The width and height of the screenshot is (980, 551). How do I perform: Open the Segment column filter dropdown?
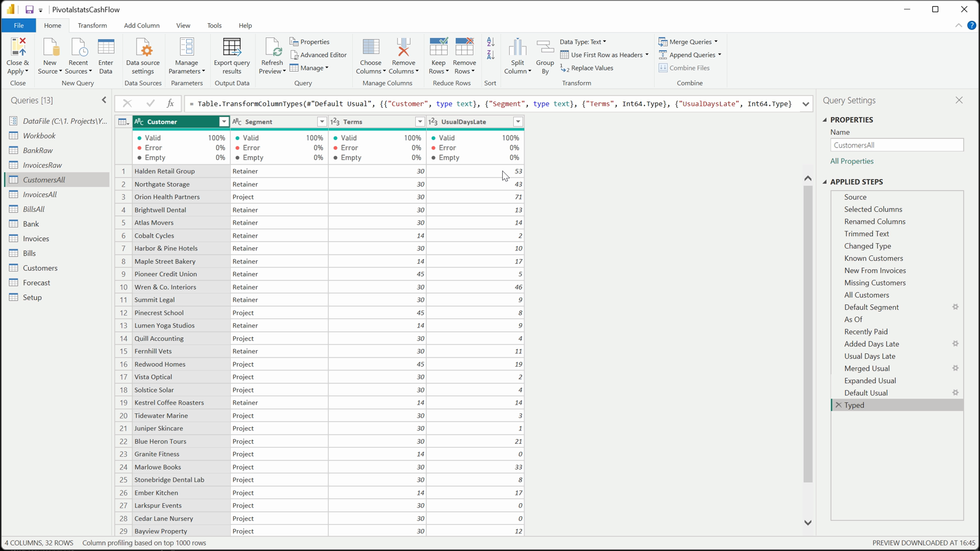[322, 122]
